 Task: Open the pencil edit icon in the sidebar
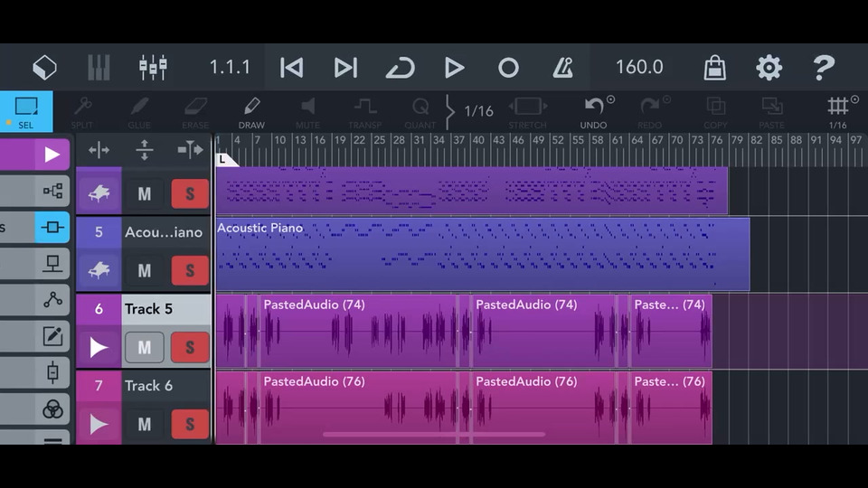52,336
